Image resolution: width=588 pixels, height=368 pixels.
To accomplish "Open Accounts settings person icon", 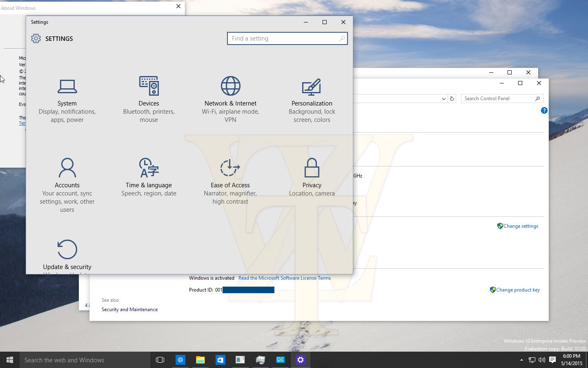I will [67, 185].
